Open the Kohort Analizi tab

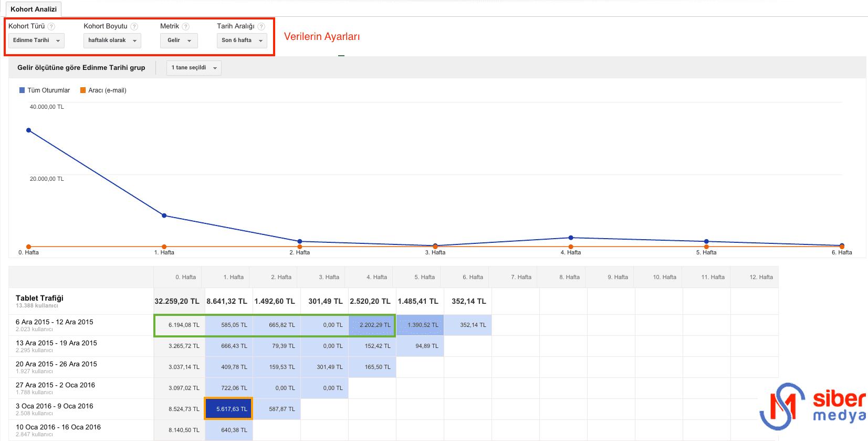[34, 9]
